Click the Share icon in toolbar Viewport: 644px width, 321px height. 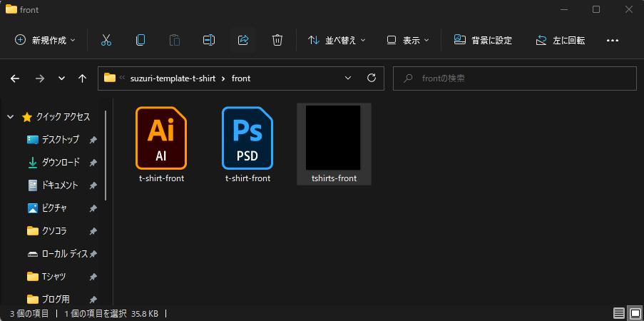[x=243, y=41]
